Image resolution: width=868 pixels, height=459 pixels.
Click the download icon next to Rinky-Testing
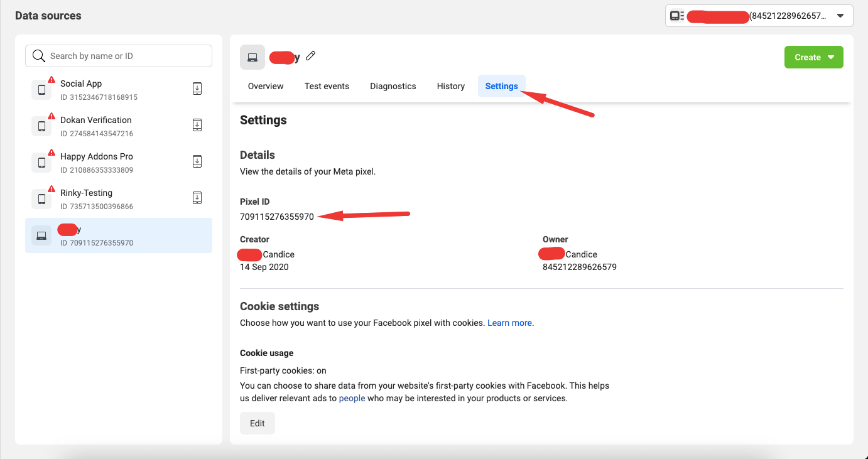197,198
